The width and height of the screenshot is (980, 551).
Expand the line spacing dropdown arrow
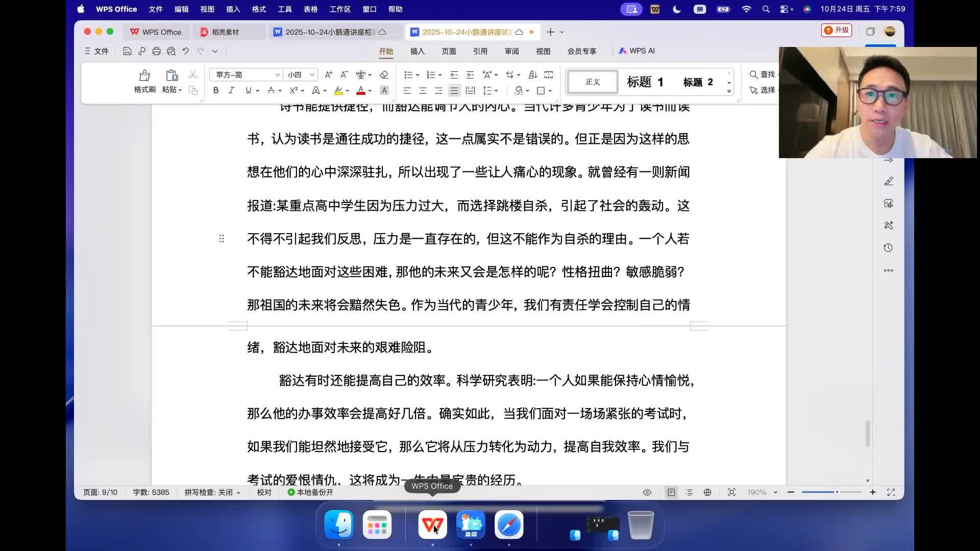click(496, 91)
